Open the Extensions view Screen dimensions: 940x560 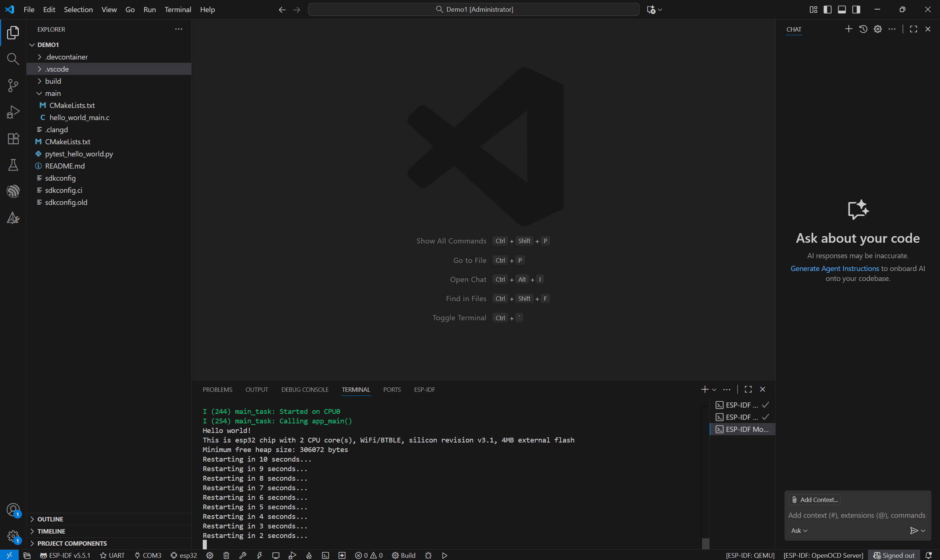(x=13, y=138)
